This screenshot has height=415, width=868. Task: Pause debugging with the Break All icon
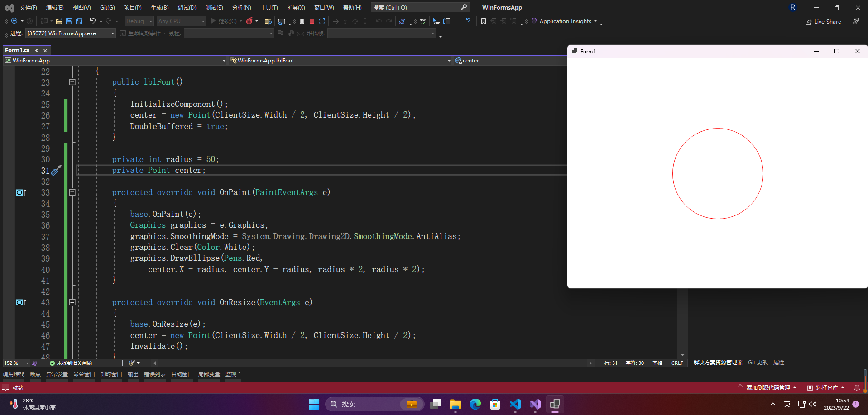click(x=302, y=21)
